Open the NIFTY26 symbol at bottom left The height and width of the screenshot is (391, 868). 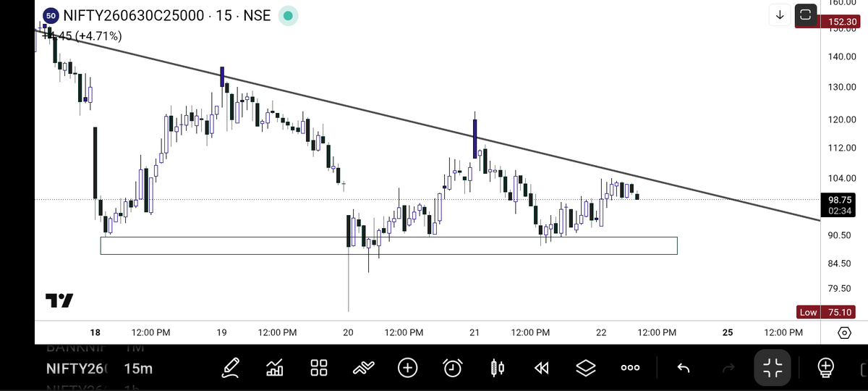click(76, 369)
